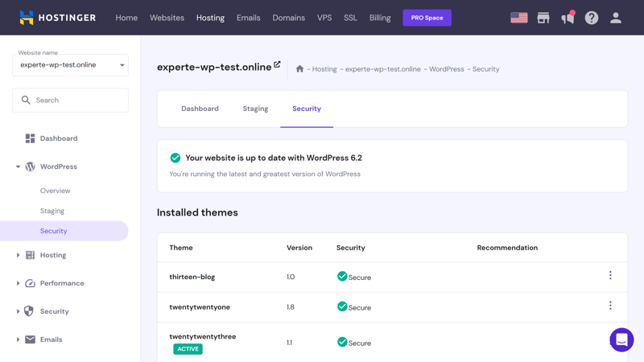Screen dimensions: 644x362
Task: Click the home icon in breadcrumb
Action: click(x=299, y=69)
